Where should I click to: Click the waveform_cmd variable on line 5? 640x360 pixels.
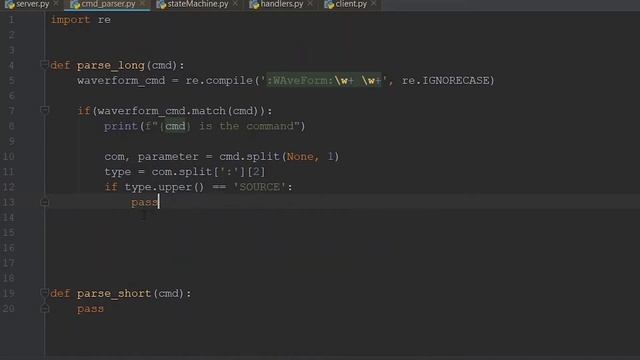(x=121, y=80)
